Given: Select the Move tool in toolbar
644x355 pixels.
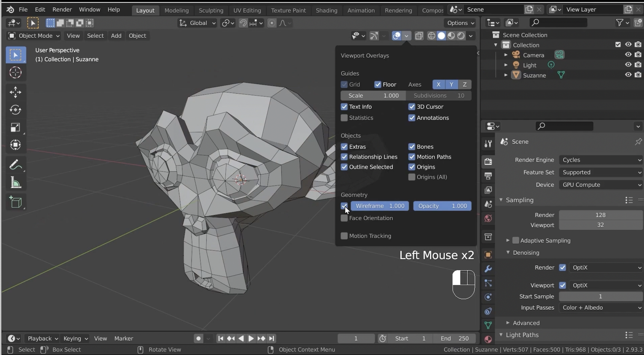Looking at the screenshot, I should click(x=16, y=92).
